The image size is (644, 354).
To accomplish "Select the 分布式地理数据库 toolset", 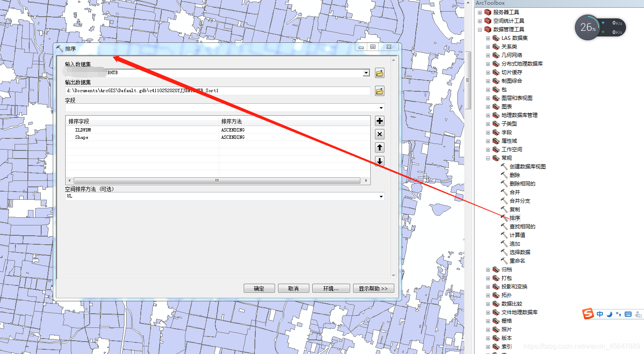I will point(522,64).
